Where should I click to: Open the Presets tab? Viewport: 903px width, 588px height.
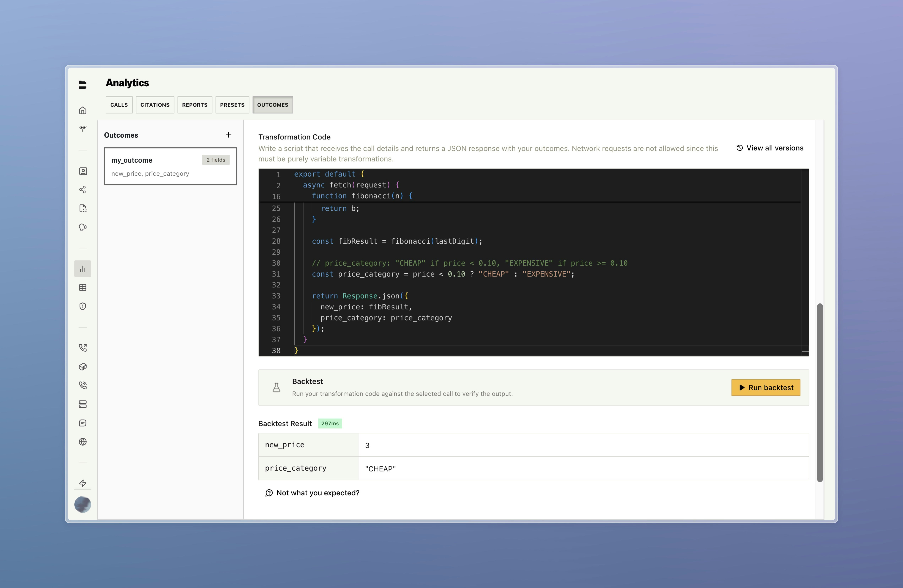tap(232, 105)
